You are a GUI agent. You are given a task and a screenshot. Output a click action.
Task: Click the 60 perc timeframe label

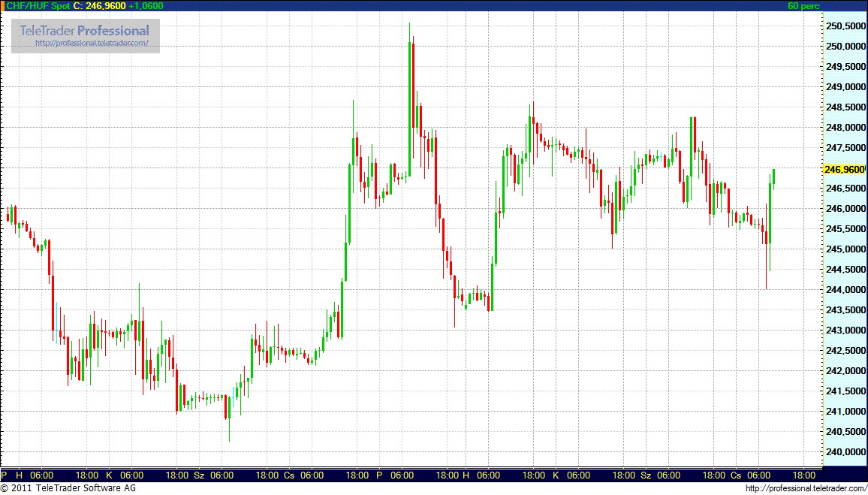803,5
